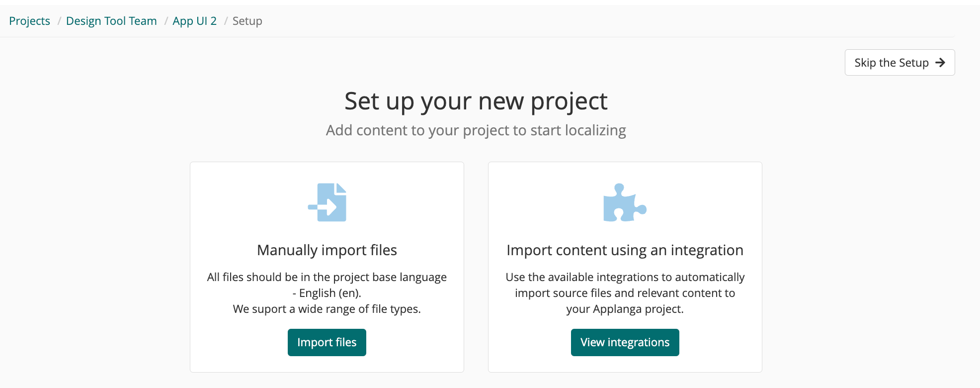
Task: Click the 'English (en)' base language text
Action: tap(330, 293)
